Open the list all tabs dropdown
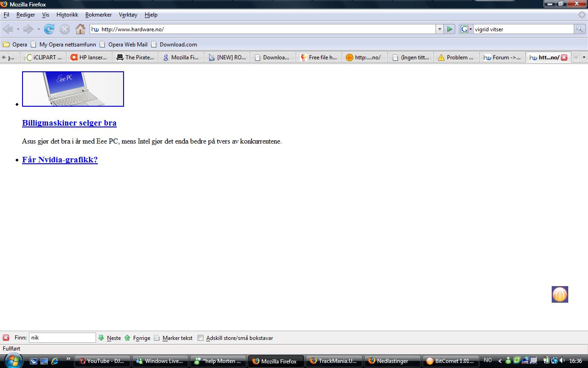 point(584,57)
